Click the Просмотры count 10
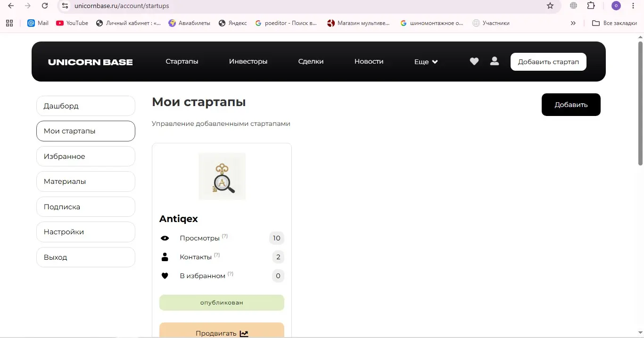The image size is (644, 338). point(277,238)
